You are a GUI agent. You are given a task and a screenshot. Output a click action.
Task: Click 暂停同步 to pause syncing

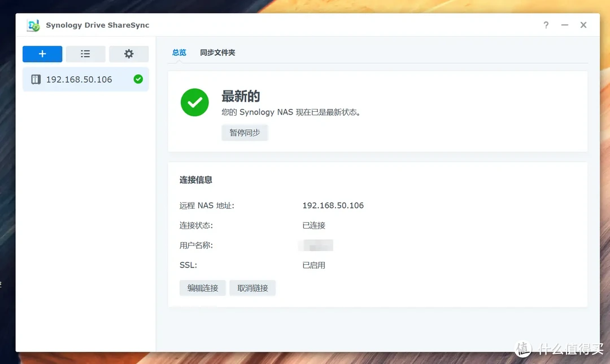(x=245, y=133)
